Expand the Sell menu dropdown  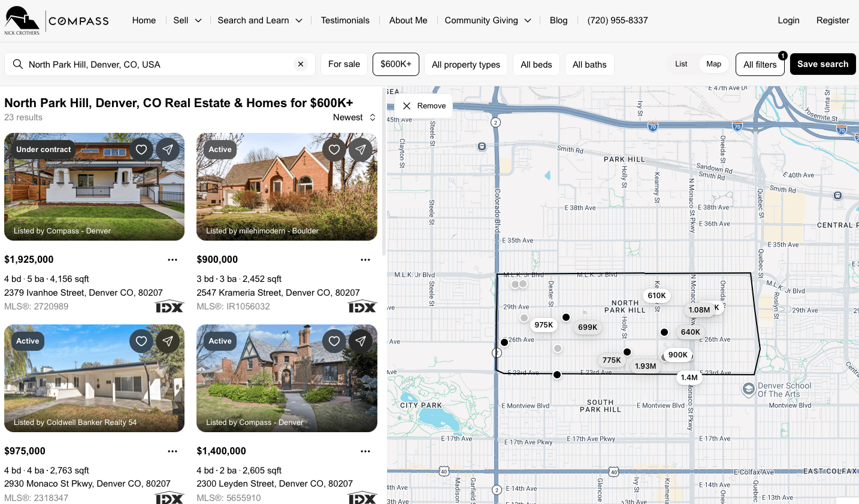[x=187, y=20]
